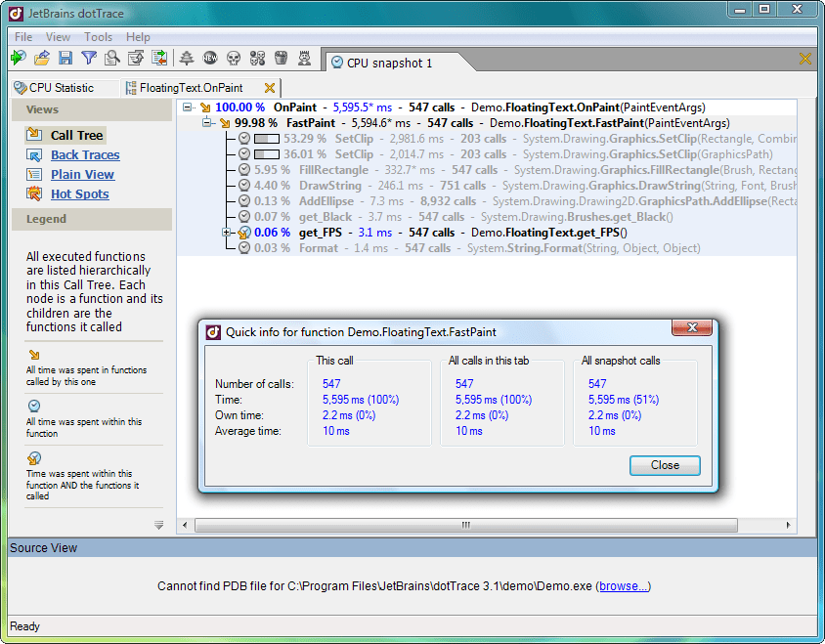Click the single skull toolbar icon
Screen dimensions: 825x644
[234, 59]
